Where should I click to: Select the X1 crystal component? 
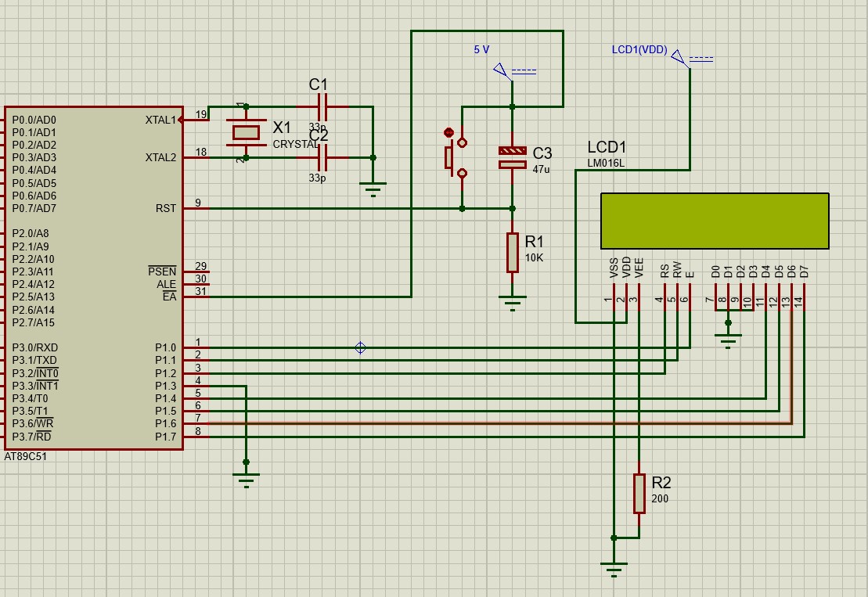246,132
